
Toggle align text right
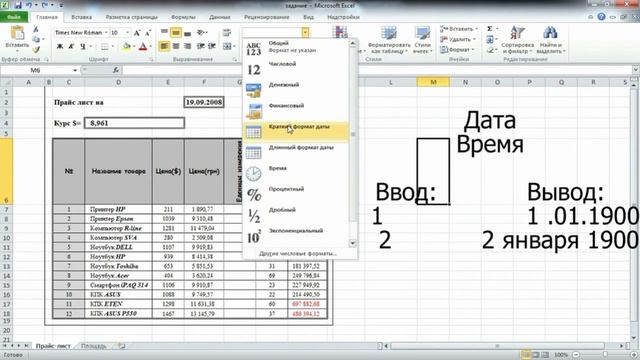[187, 47]
